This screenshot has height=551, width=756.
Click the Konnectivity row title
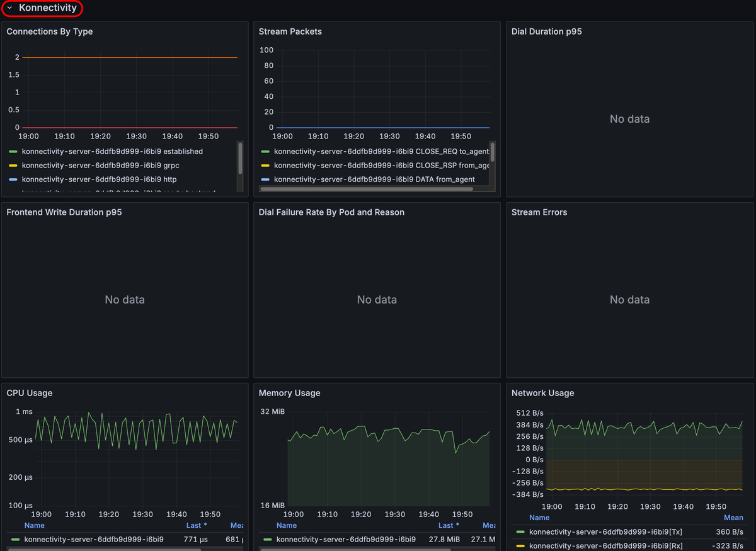[x=47, y=8]
